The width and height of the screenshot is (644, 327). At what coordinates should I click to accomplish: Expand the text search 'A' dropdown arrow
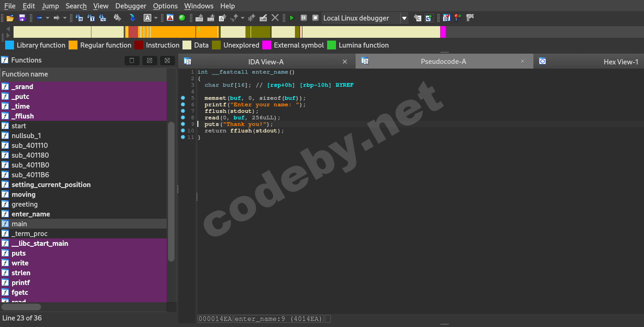(x=156, y=18)
